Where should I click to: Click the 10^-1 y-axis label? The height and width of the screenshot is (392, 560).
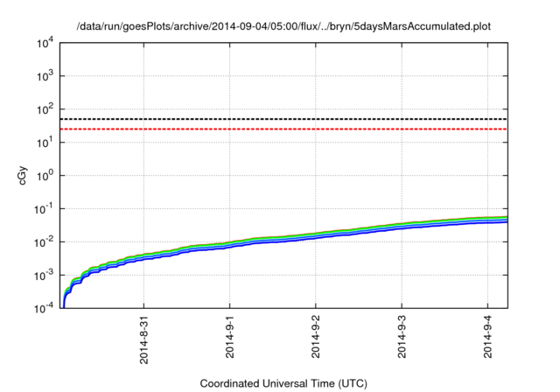pos(44,209)
